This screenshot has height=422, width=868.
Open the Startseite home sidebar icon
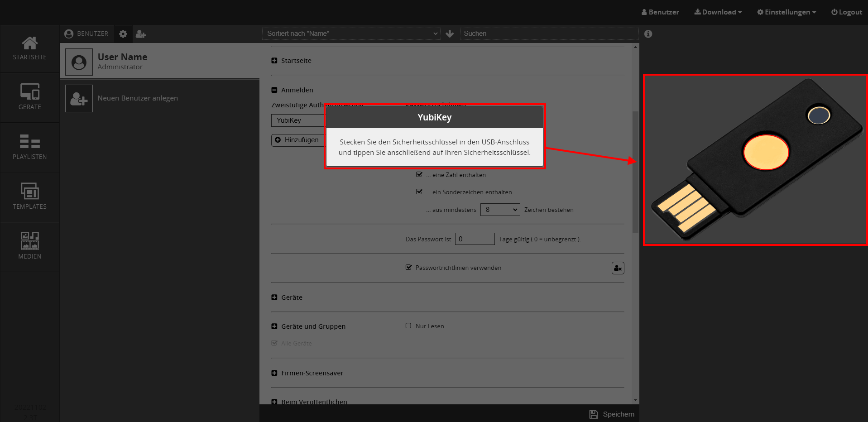pyautogui.click(x=30, y=48)
